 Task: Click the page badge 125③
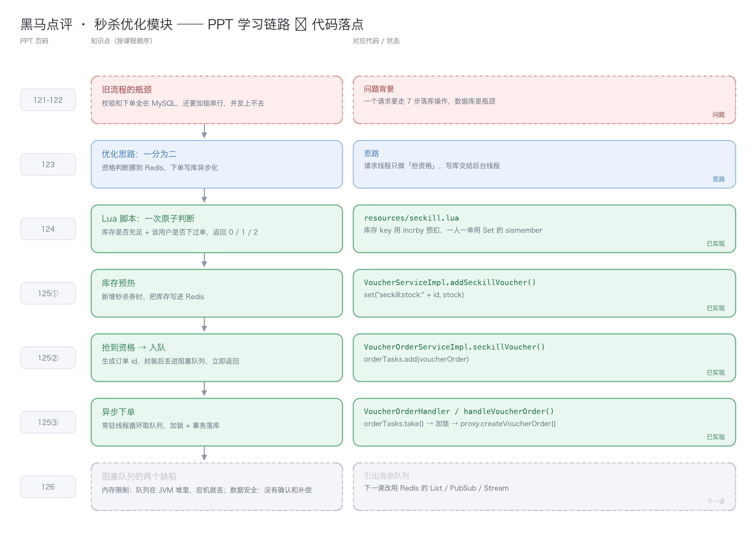pyautogui.click(x=48, y=422)
